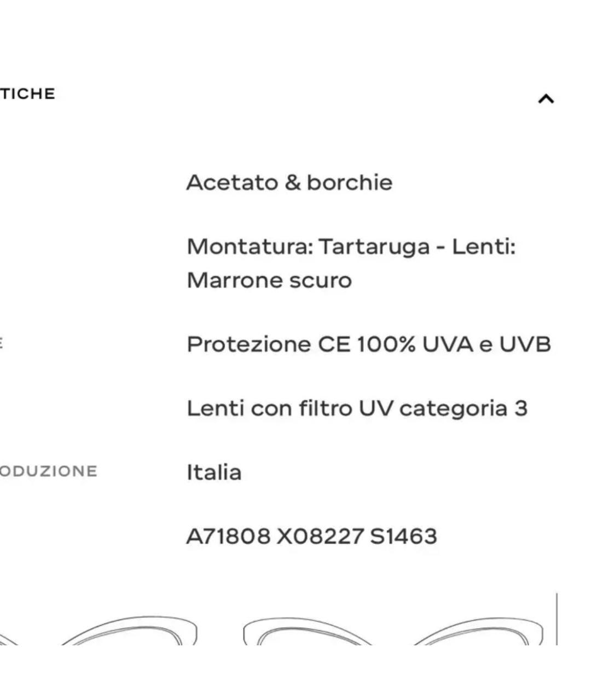This screenshot has width=591, height=700.
Task: Click Lenti con filtro UV categoria 3
Action: coord(357,409)
